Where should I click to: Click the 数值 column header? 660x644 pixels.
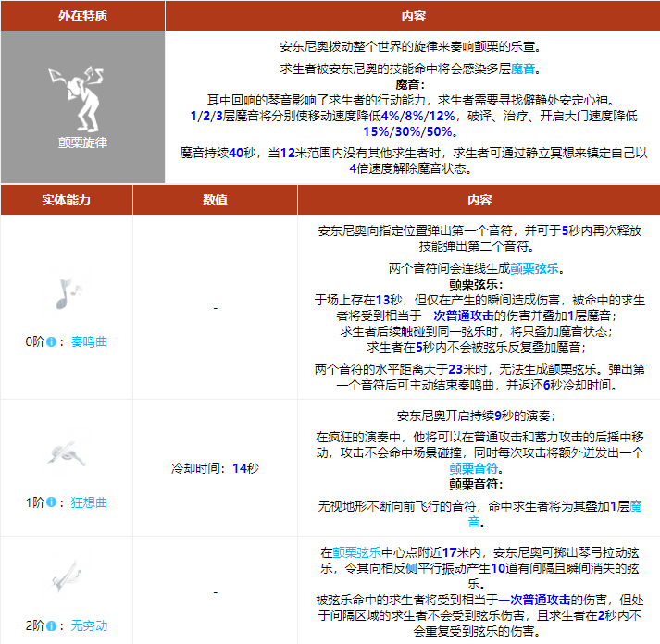pos(215,200)
